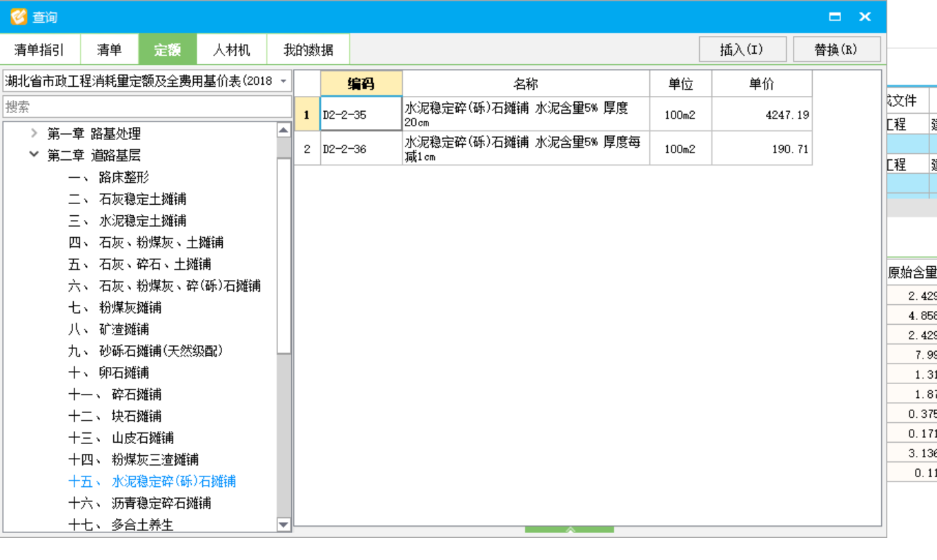The height and width of the screenshot is (560, 937).
Task: Select 二、石灰稳定土摊铺
Action: 127,199
